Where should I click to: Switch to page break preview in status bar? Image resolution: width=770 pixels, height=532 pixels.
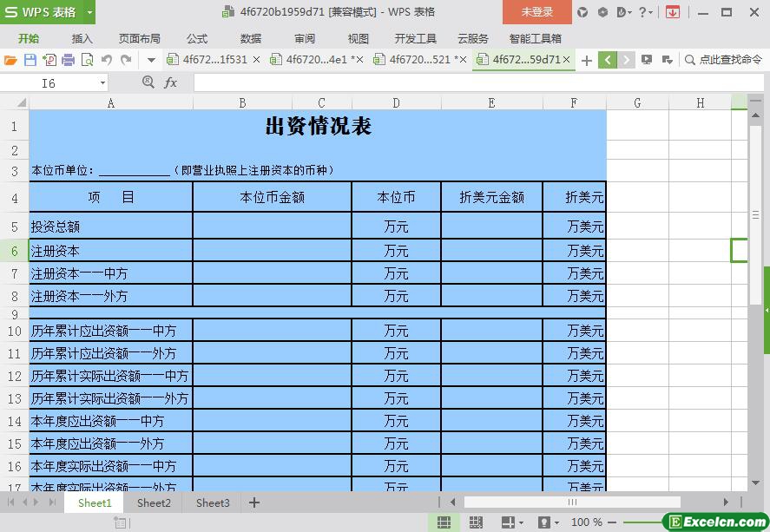click(x=476, y=522)
